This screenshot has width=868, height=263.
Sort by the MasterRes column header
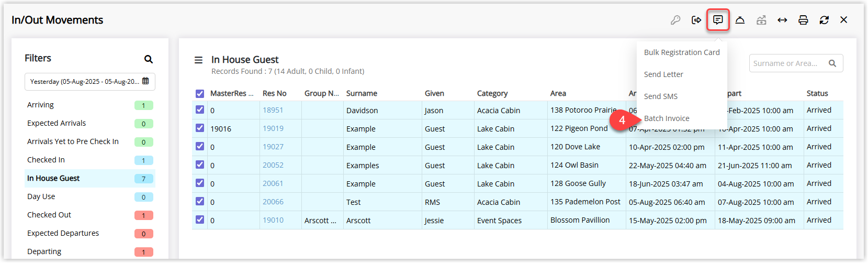click(232, 93)
